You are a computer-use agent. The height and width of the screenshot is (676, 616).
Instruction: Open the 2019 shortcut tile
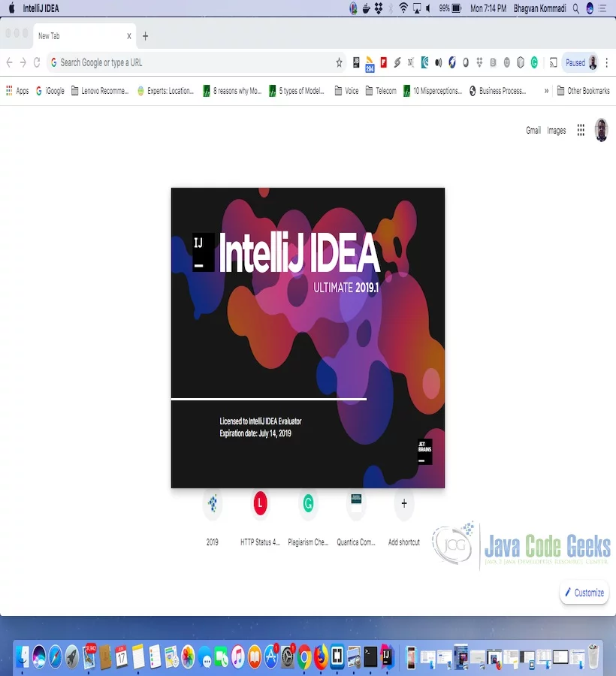coord(212,520)
